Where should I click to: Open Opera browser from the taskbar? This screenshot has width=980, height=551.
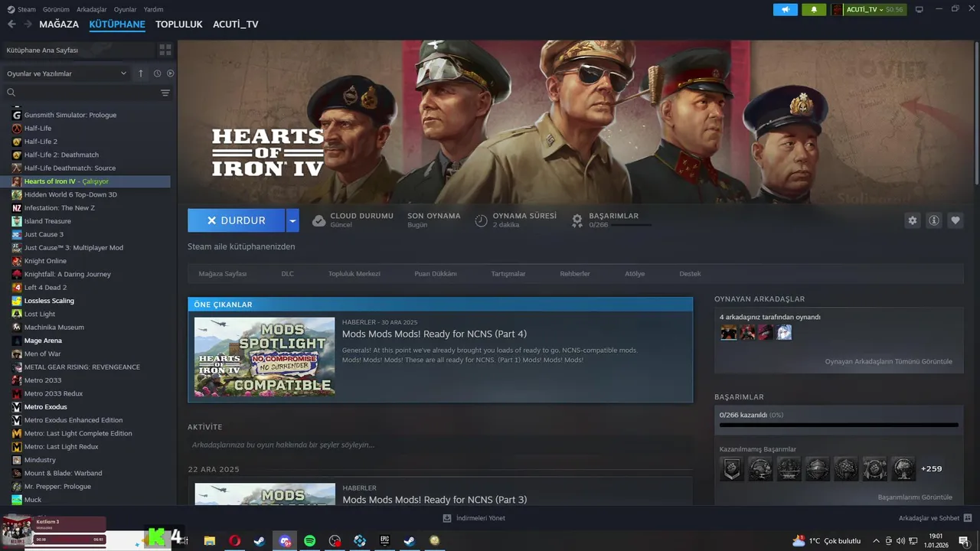tap(234, 540)
